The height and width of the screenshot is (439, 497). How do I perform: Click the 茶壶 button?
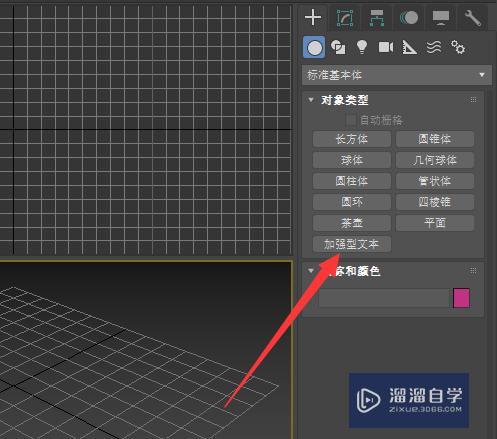point(352,223)
